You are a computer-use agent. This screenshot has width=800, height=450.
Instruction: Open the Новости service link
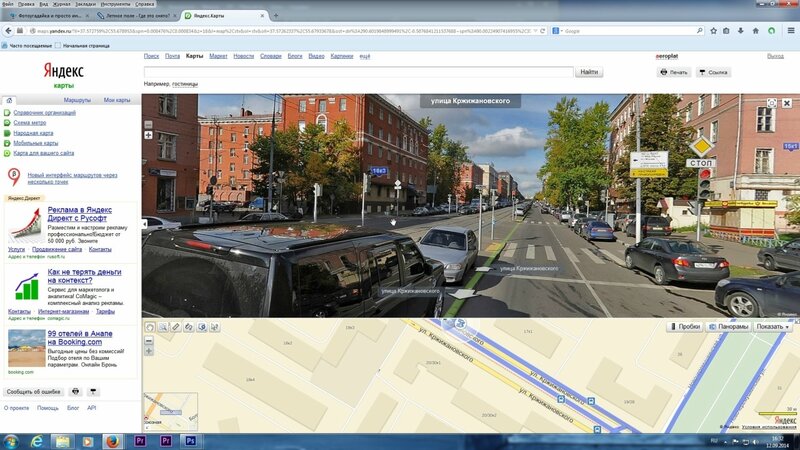pos(243,56)
